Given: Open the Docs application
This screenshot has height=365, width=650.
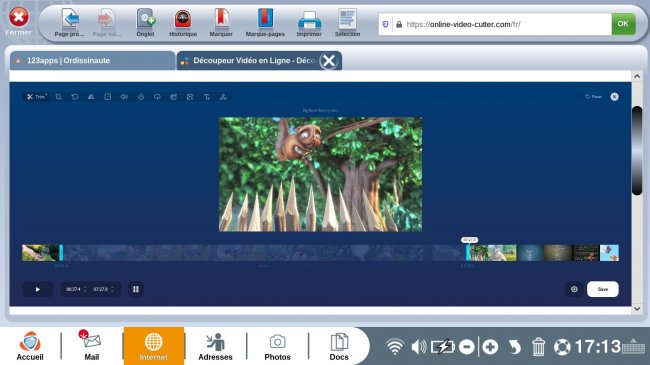Looking at the screenshot, I should click(x=339, y=346).
